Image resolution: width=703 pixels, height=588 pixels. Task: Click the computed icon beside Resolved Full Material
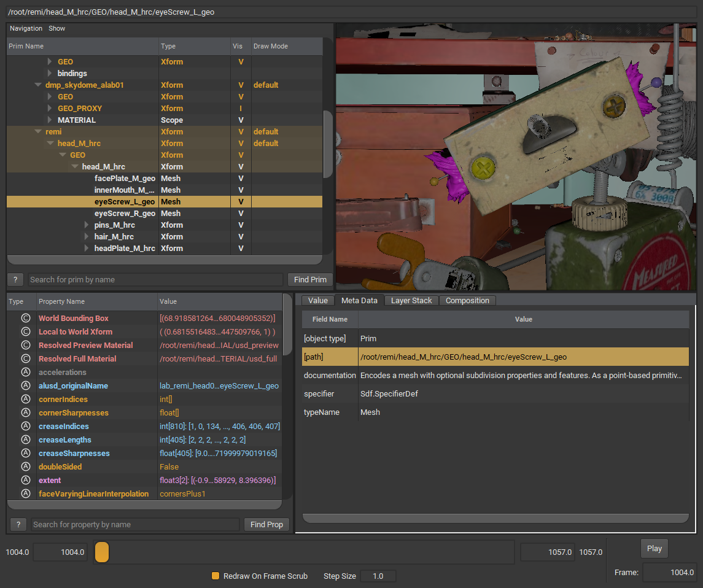pyautogui.click(x=26, y=358)
